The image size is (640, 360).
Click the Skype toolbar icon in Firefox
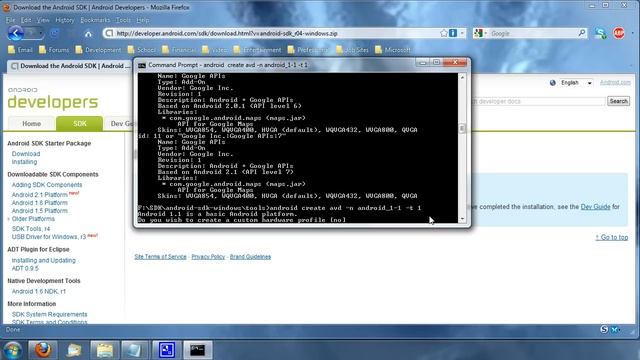pos(600,33)
